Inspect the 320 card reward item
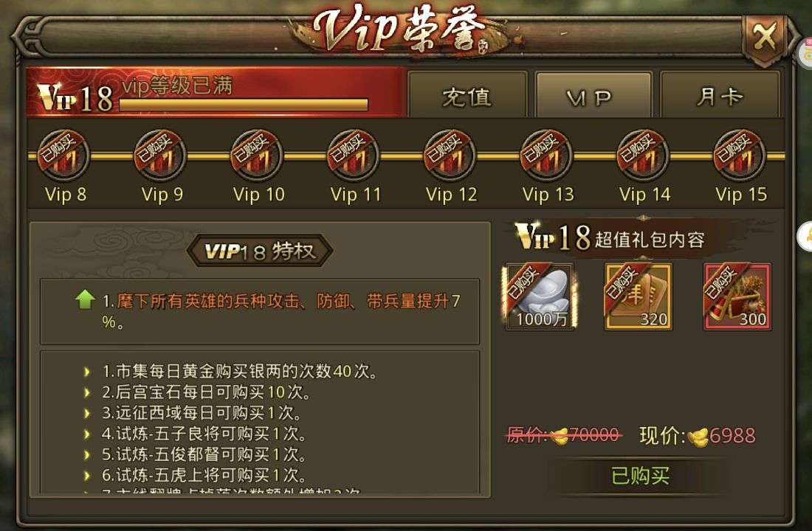The height and width of the screenshot is (531, 812). (639, 296)
